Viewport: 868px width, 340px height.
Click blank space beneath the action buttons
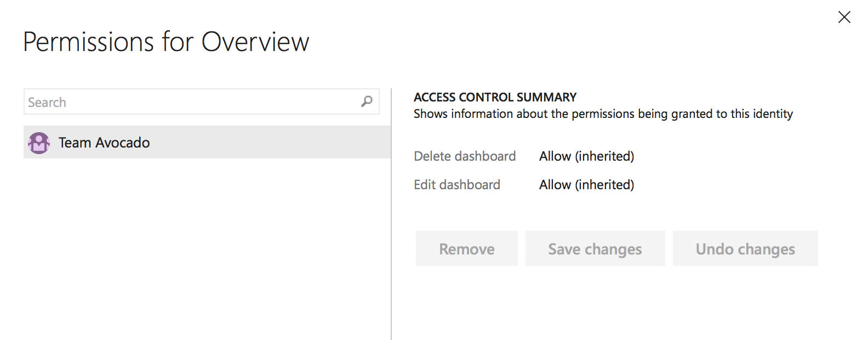(616, 302)
